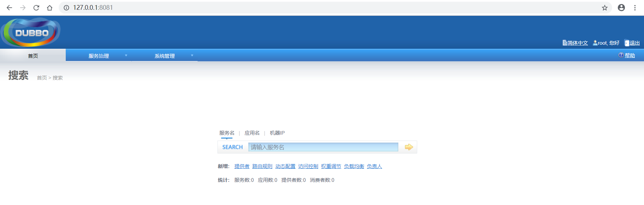
Task: Expand the 服务治理 dropdown arrow
Action: tap(126, 55)
